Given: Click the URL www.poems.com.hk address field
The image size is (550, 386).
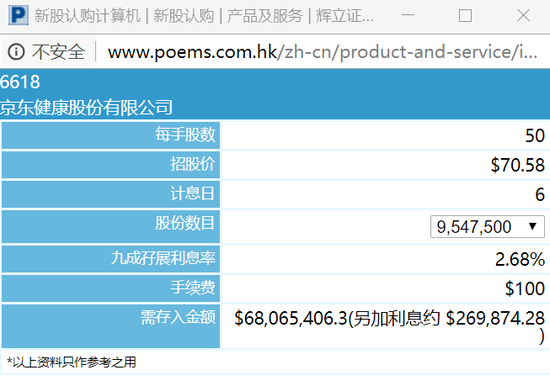Looking at the screenshot, I should [322, 52].
